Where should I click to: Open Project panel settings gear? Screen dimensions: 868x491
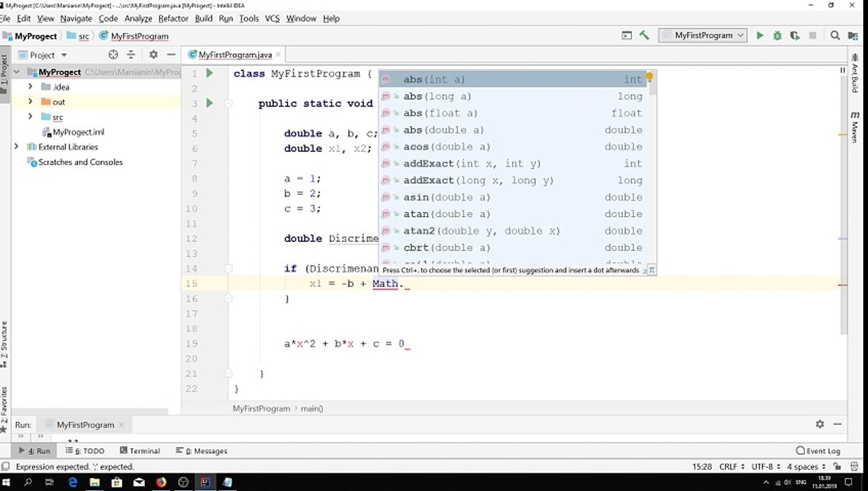pyautogui.click(x=153, y=55)
